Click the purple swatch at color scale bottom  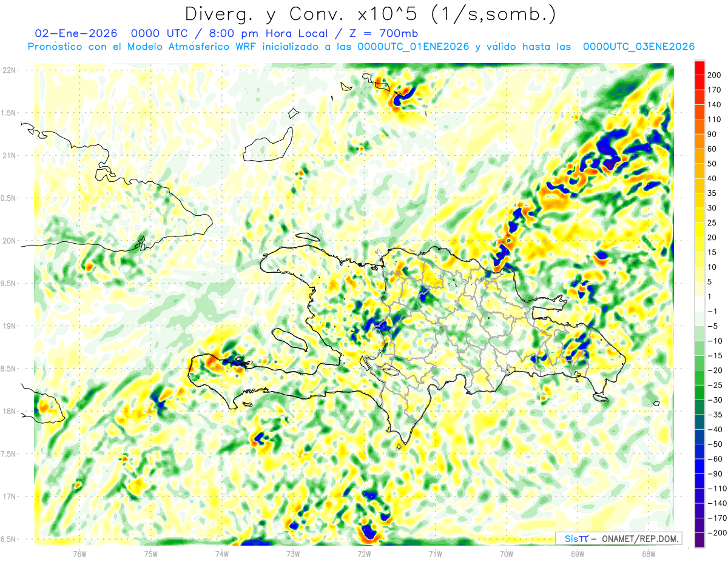click(700, 540)
